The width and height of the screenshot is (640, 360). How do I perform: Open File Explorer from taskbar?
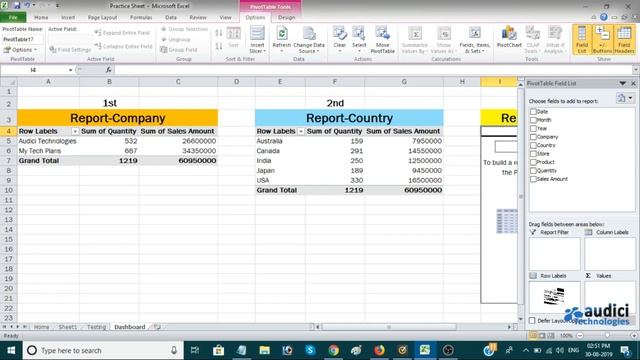pyautogui.click(x=264, y=350)
